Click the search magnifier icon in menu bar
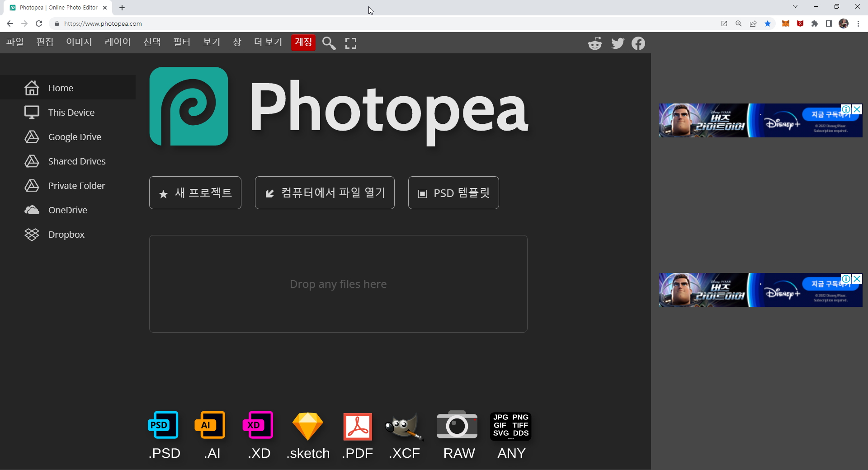The height and width of the screenshot is (470, 868). click(x=329, y=43)
